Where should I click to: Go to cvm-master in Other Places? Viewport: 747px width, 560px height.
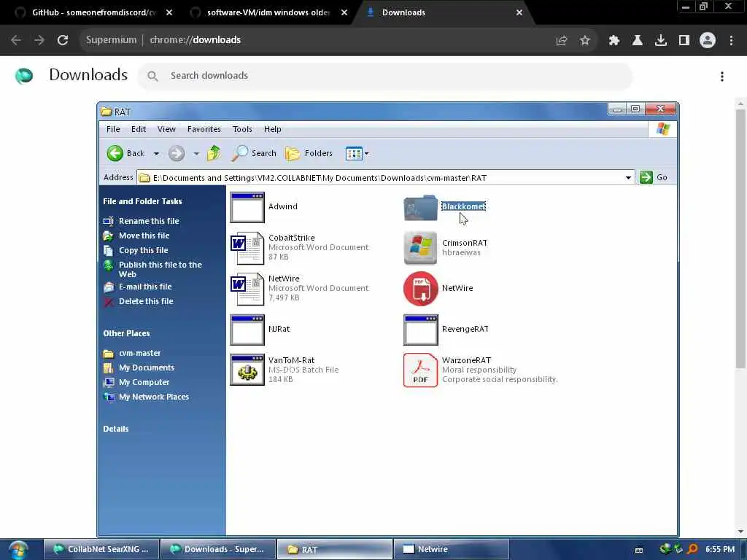(x=139, y=353)
